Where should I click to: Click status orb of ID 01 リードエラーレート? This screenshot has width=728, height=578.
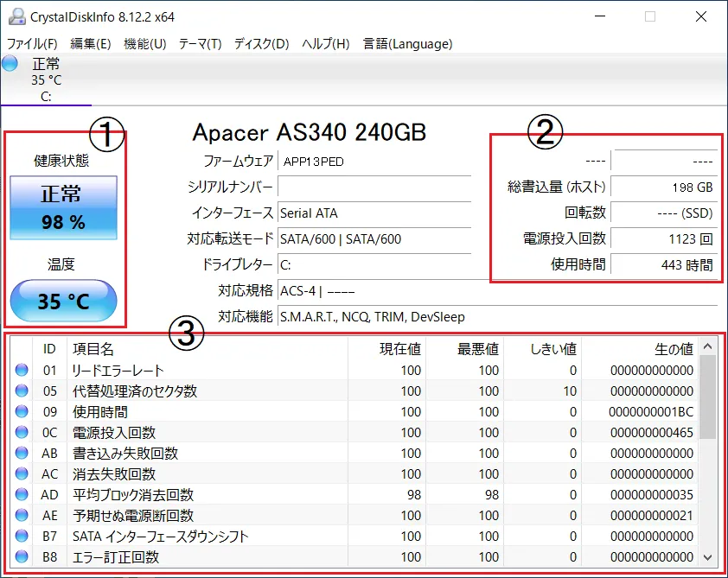coord(22,370)
